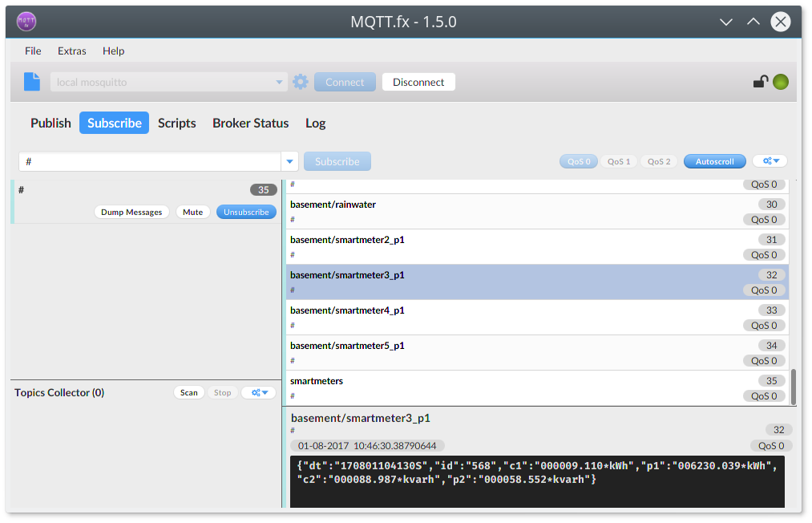Click the green connection status indicator
812x523 pixels.
coord(781,82)
